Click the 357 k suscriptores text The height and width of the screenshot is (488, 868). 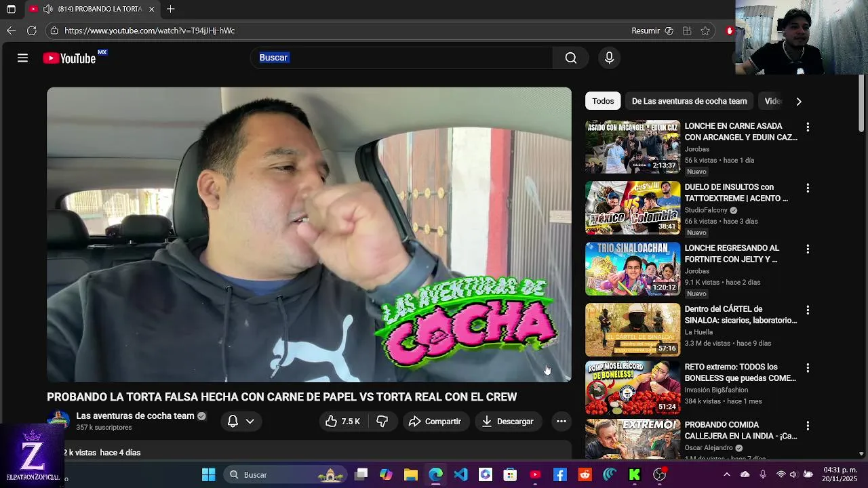point(104,428)
